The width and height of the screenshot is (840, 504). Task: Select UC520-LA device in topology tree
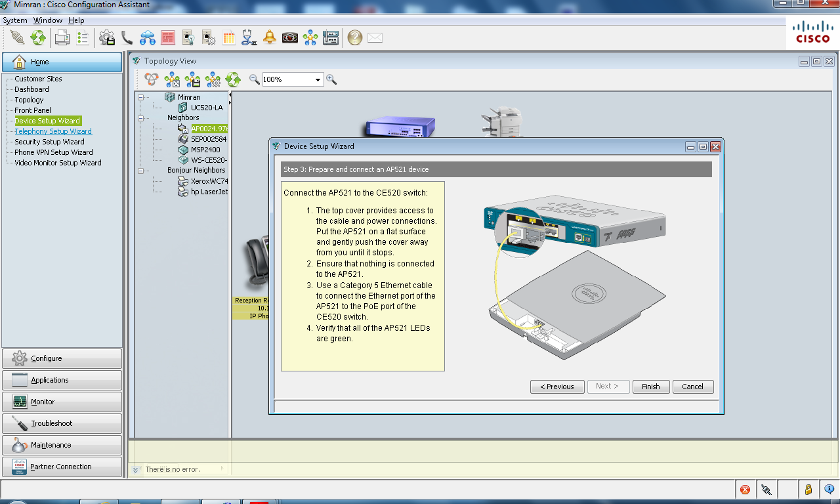point(207,108)
